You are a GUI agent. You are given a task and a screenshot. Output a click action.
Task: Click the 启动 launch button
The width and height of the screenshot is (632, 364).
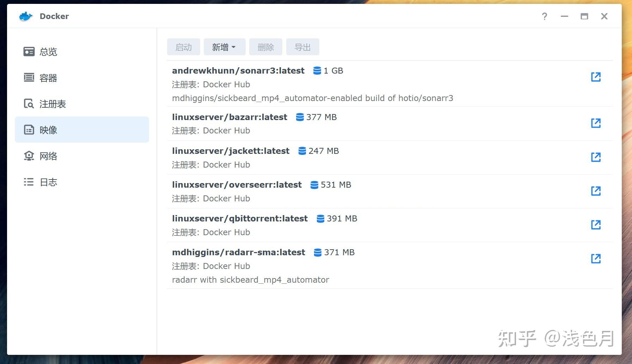[x=184, y=47]
